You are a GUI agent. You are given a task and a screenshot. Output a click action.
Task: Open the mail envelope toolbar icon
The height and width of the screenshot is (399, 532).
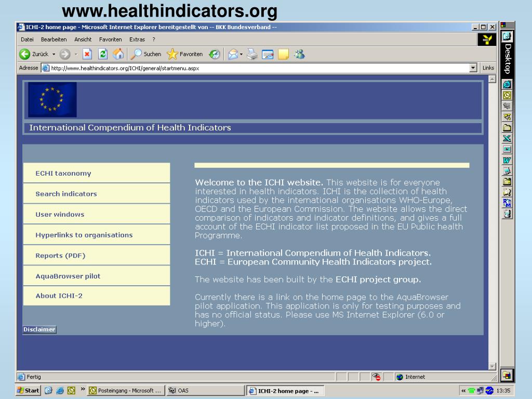[233, 54]
